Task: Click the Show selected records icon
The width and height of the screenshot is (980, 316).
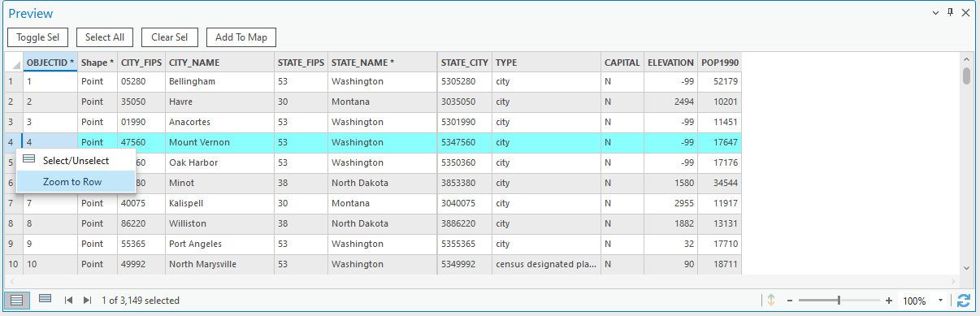Action: tap(46, 300)
